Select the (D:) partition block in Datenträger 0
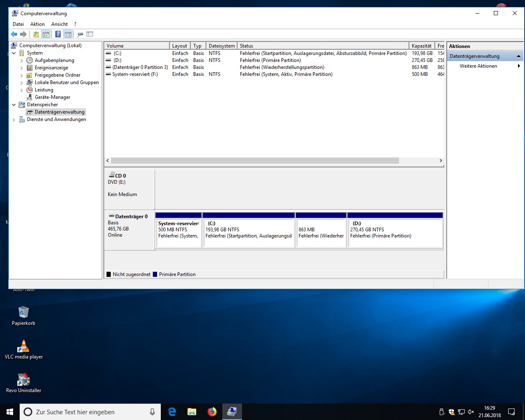The width and height of the screenshot is (525, 420). click(x=395, y=233)
